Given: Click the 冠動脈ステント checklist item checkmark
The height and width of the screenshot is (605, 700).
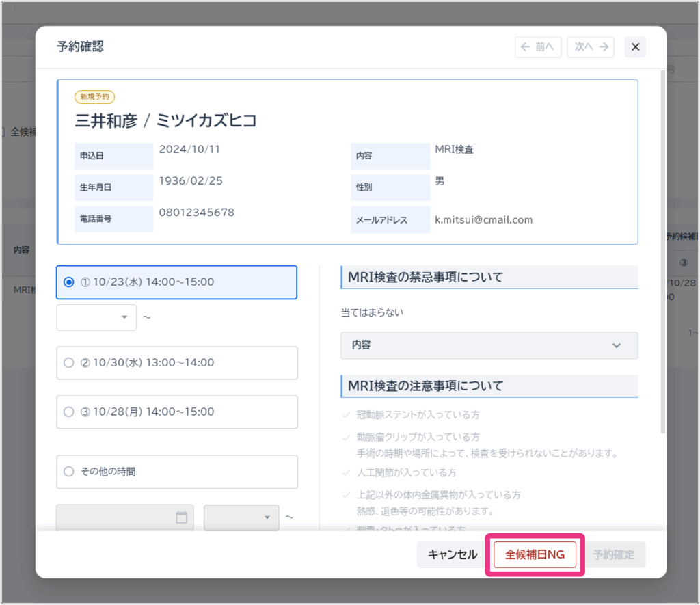Looking at the screenshot, I should click(x=346, y=415).
